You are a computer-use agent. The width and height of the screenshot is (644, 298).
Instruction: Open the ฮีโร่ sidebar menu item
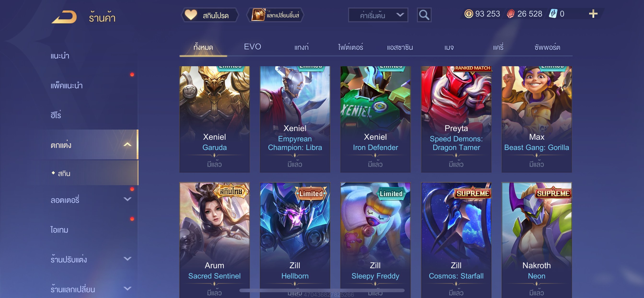56,115
